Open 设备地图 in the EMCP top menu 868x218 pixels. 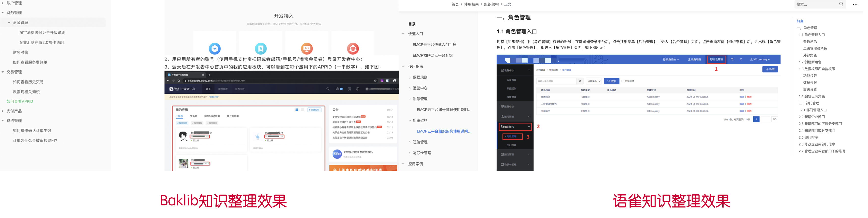coord(694,59)
